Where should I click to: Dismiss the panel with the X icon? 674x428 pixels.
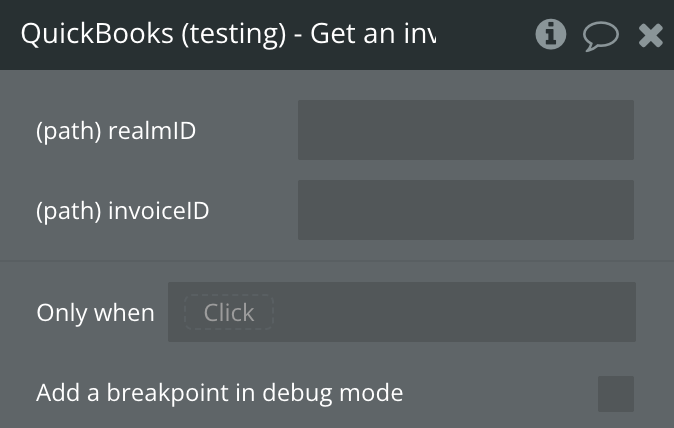[650, 36]
